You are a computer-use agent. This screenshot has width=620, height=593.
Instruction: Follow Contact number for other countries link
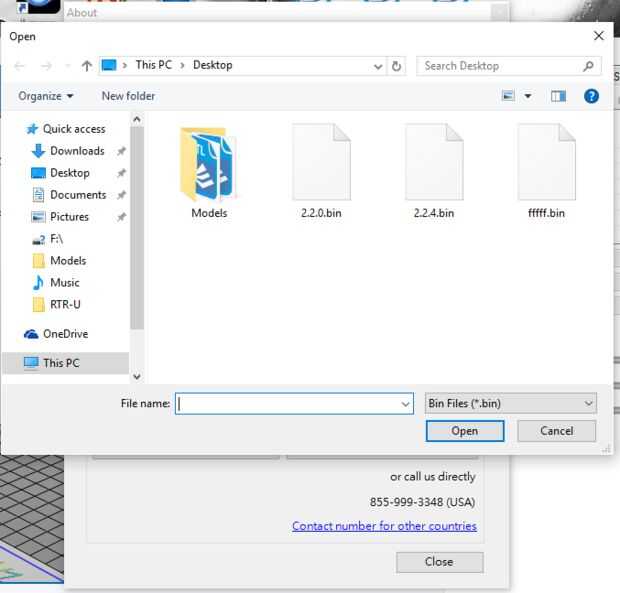384,526
